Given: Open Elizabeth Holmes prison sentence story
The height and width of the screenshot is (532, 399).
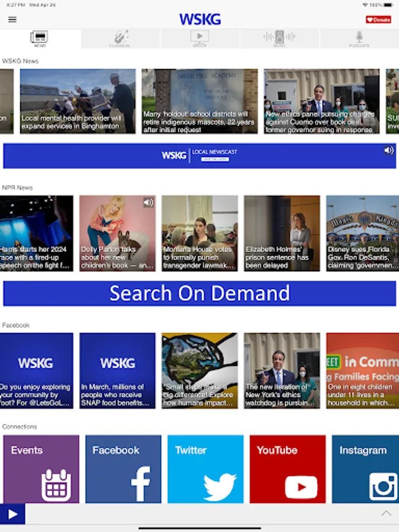Looking at the screenshot, I should coord(282,233).
